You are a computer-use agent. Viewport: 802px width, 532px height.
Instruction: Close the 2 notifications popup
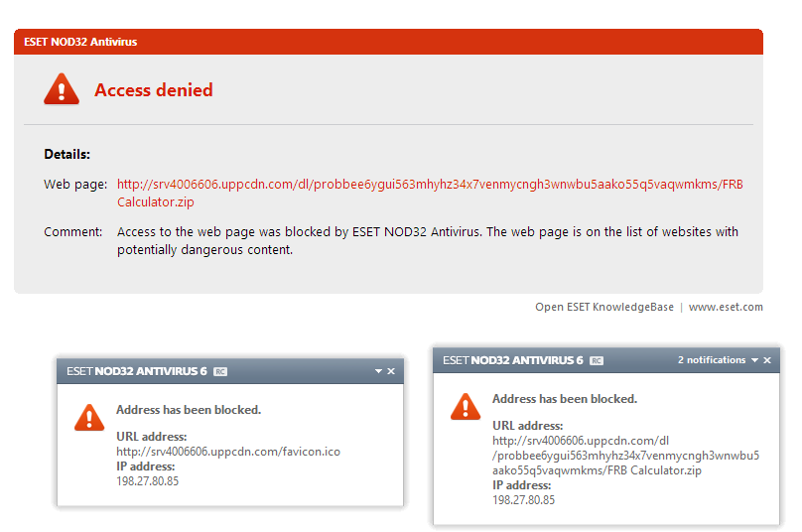767,360
